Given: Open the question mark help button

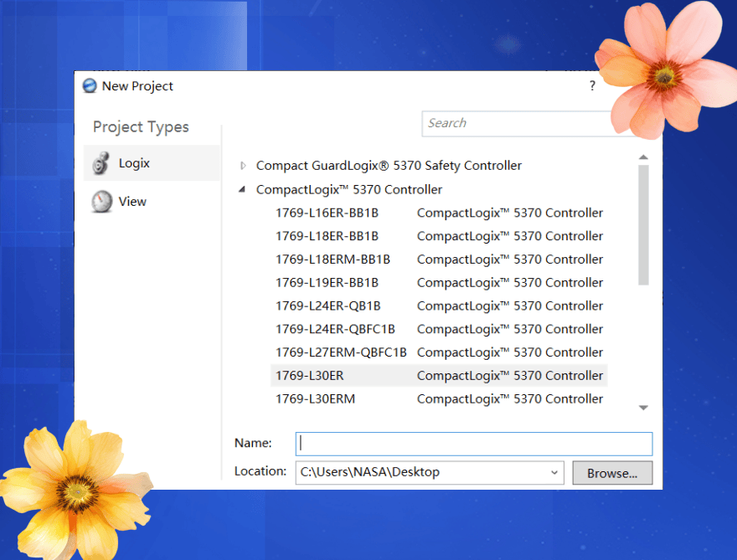Looking at the screenshot, I should tap(592, 85).
